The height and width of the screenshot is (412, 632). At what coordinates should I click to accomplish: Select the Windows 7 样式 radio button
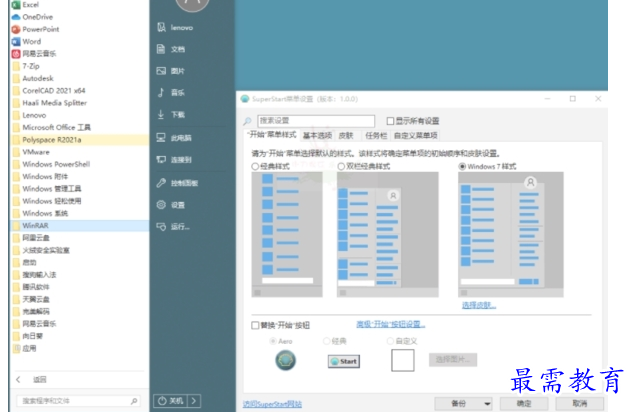click(x=462, y=166)
